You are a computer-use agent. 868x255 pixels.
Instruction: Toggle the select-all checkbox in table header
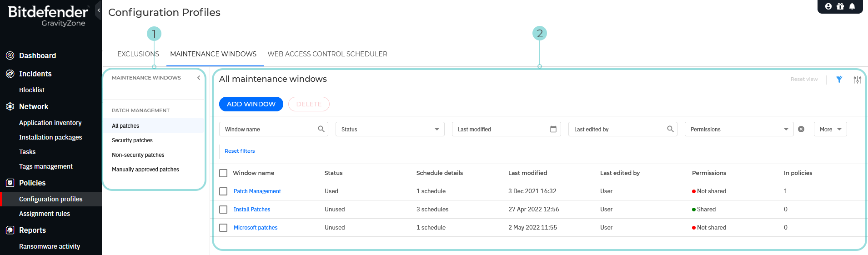(x=223, y=173)
